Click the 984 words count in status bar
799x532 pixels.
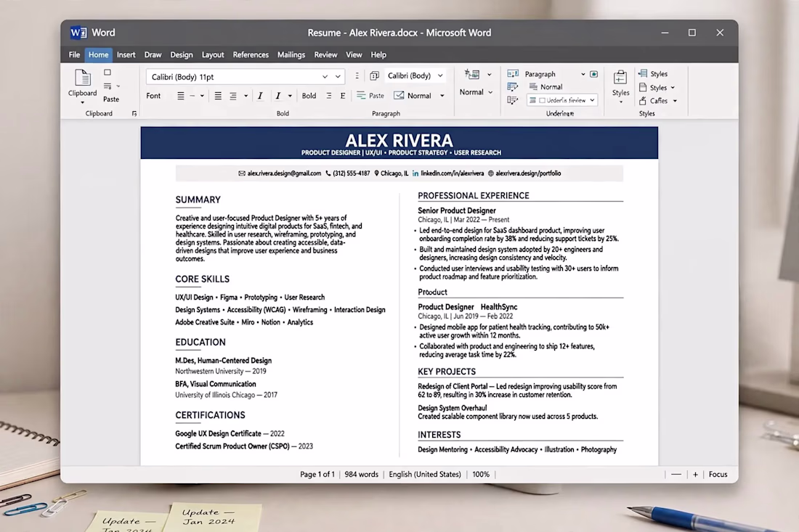[361, 475]
